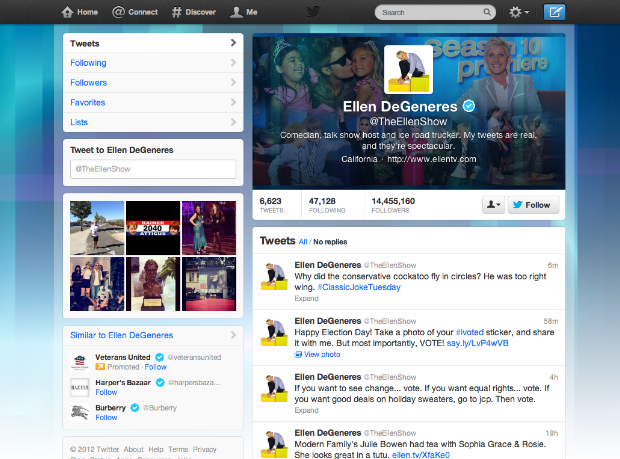Open http://www.ellentv.com in profile header
Image resolution: width=620 pixels, height=459 pixels.
coord(431,159)
